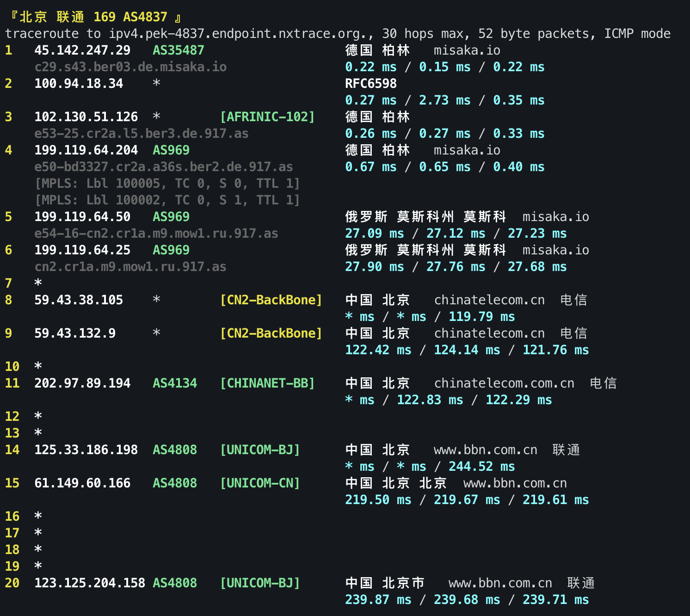Click the RFC6598 label on hop 2
The width and height of the screenshot is (690, 616).
(370, 83)
